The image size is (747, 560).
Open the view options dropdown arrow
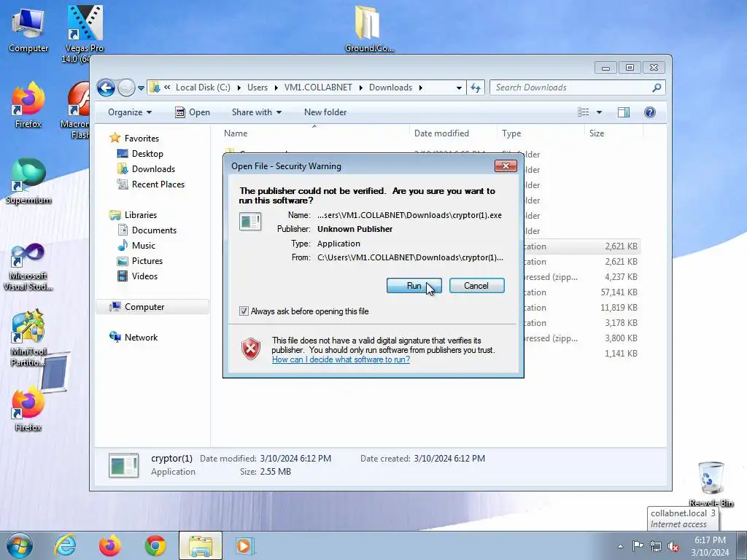coord(600,112)
